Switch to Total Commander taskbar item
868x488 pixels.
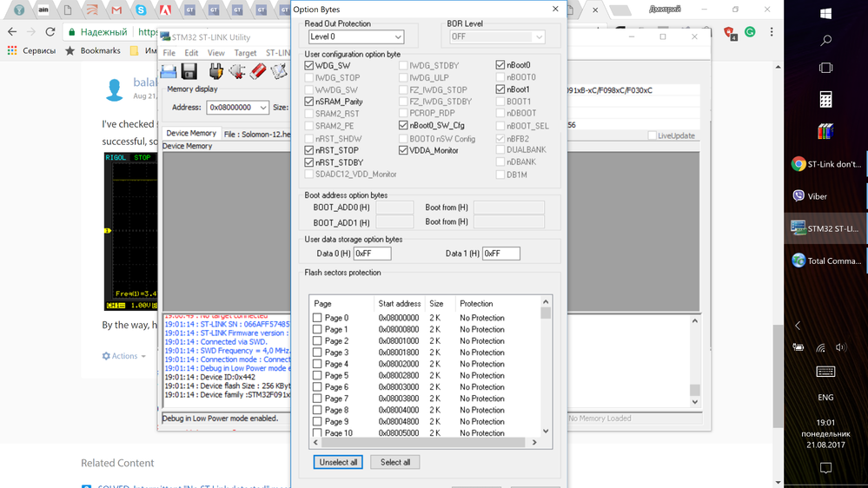(825, 260)
